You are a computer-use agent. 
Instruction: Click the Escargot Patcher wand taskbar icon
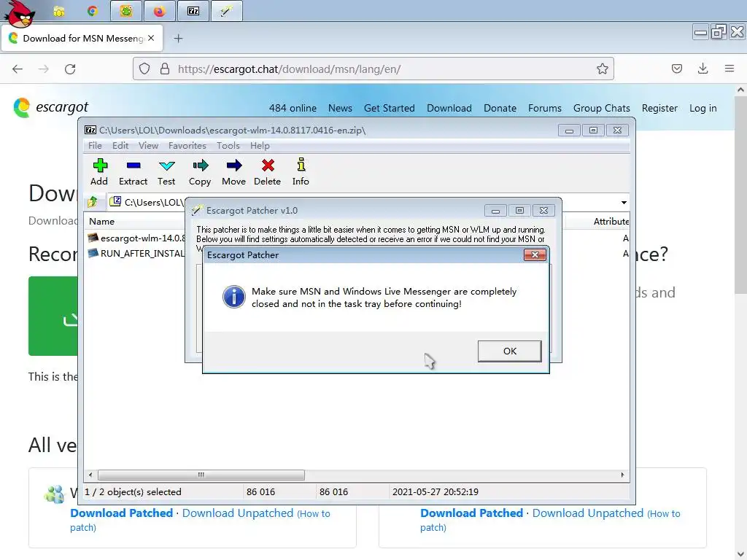pyautogui.click(x=226, y=11)
